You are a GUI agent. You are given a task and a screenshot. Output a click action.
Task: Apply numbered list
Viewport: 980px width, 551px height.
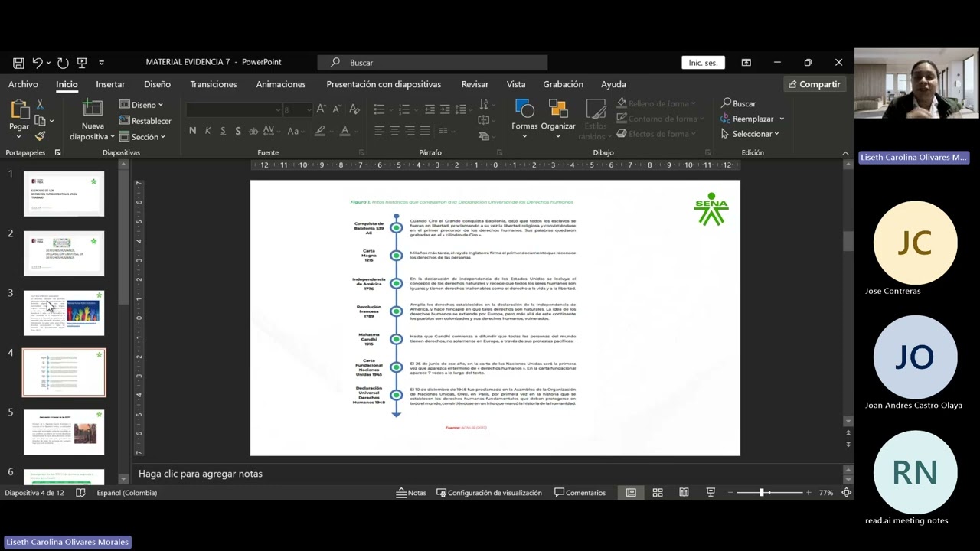pyautogui.click(x=404, y=109)
